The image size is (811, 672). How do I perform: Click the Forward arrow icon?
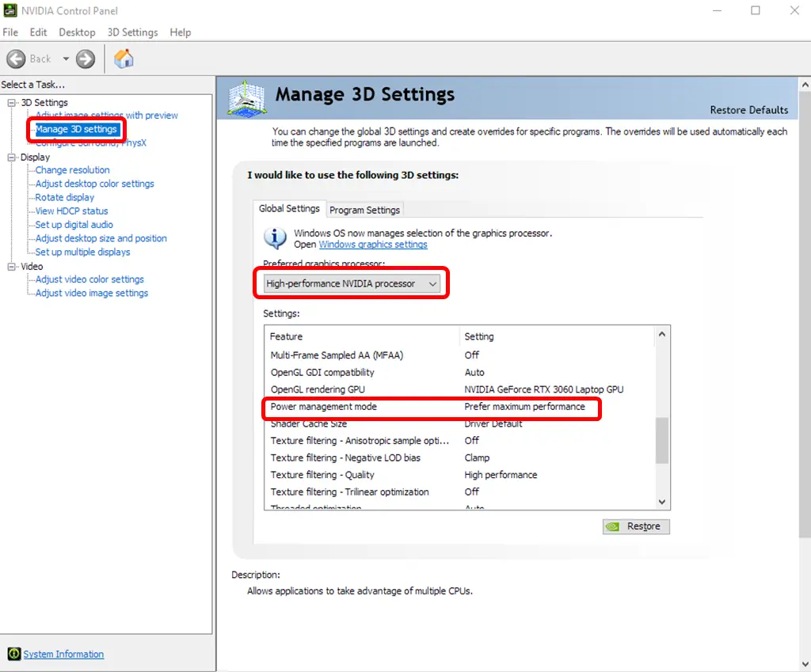pyautogui.click(x=86, y=59)
